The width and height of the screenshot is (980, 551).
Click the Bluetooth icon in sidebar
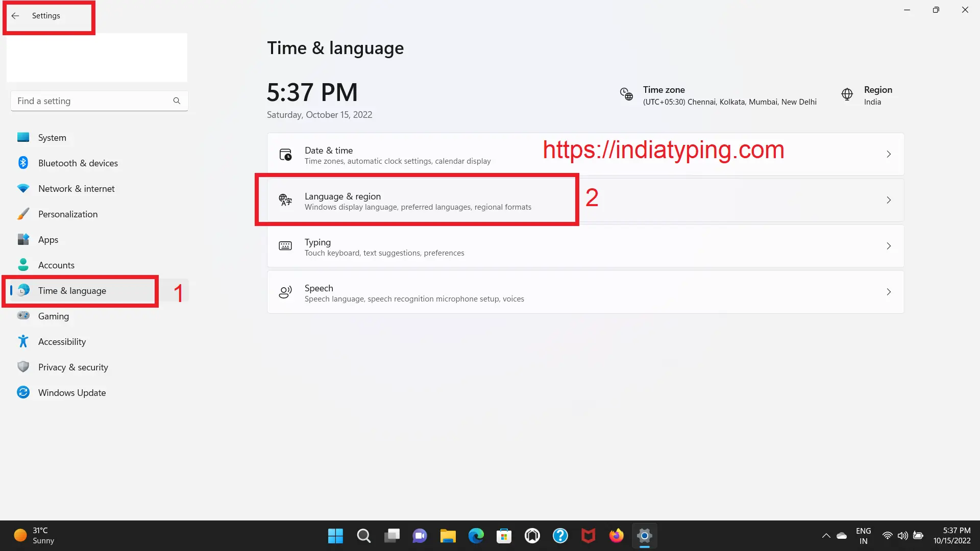[23, 163]
